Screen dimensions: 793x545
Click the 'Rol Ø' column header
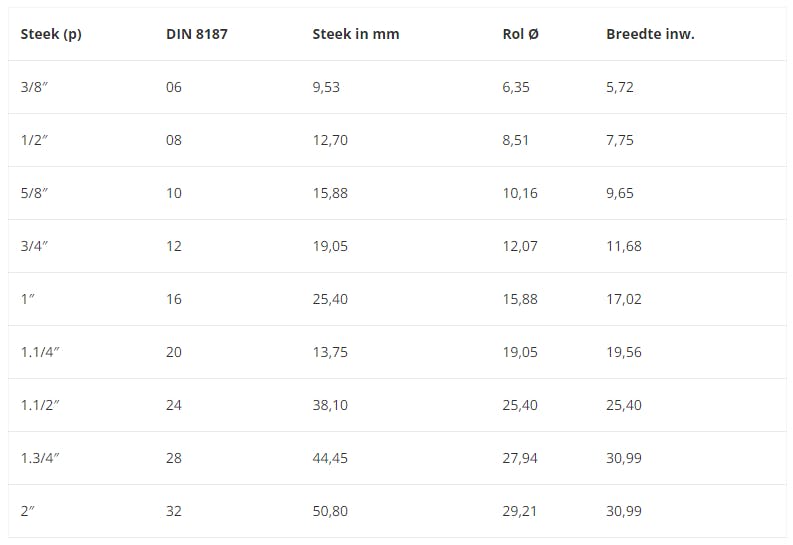pyautogui.click(x=521, y=34)
